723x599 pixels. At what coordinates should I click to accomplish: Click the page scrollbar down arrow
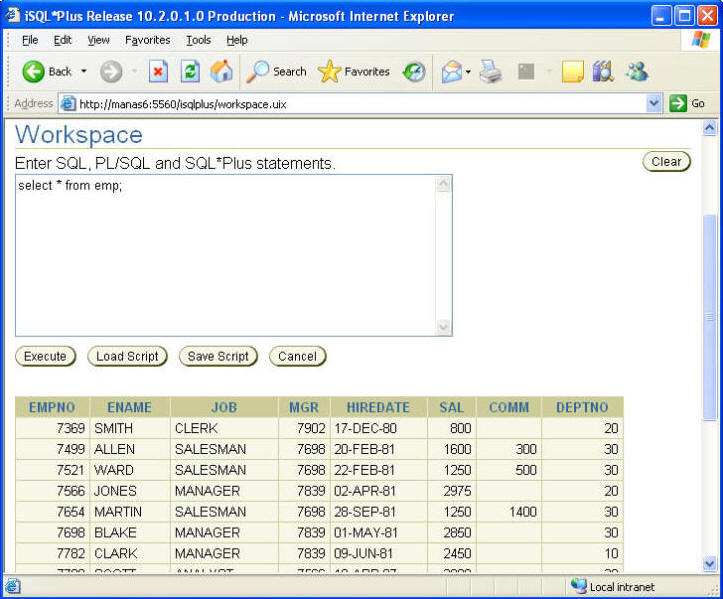(710, 563)
